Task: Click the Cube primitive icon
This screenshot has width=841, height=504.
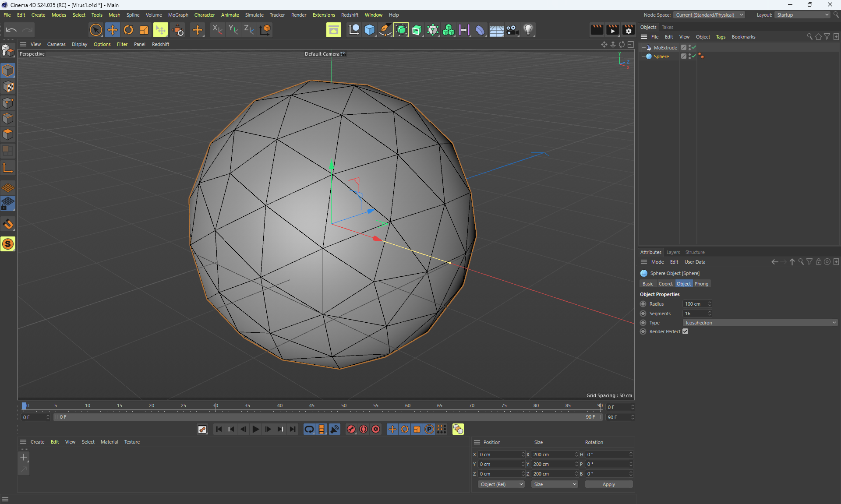Action: coord(370,30)
